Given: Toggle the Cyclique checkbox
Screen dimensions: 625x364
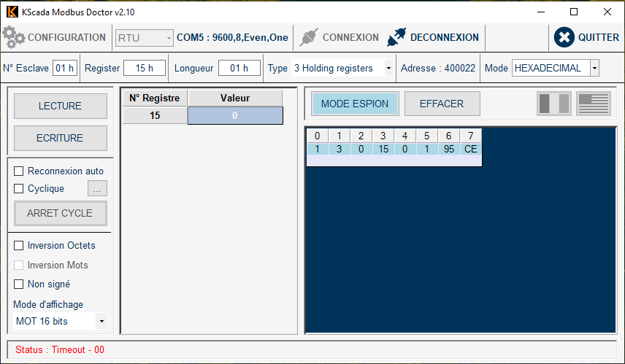Looking at the screenshot, I should tap(19, 189).
